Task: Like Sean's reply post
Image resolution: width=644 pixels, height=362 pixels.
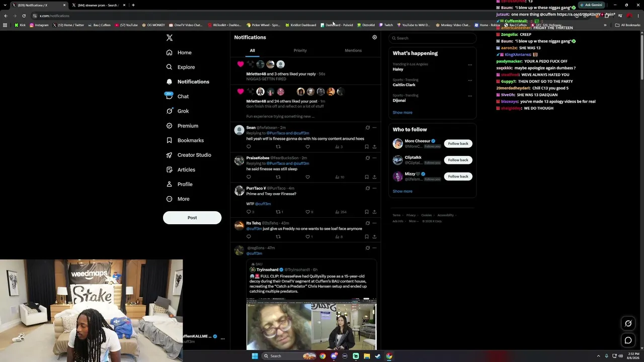Action: point(307,147)
